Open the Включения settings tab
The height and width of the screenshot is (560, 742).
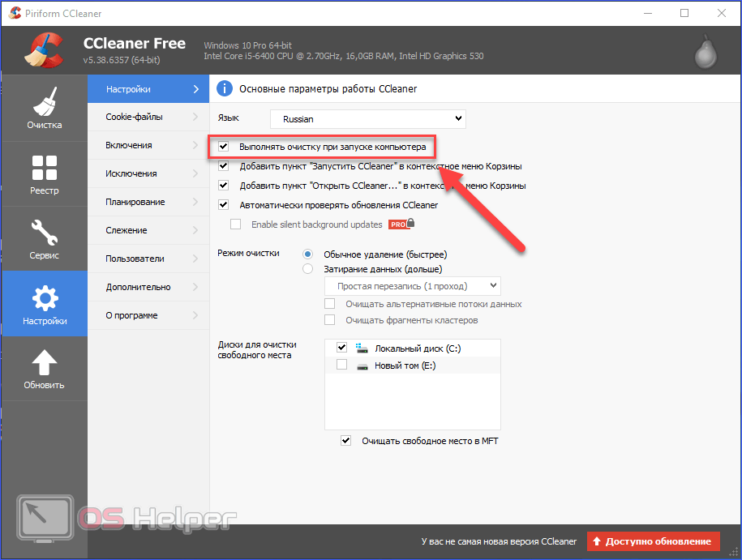pyautogui.click(x=148, y=145)
